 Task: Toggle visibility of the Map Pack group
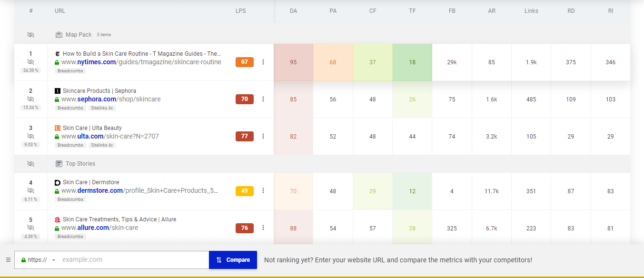(x=31, y=35)
